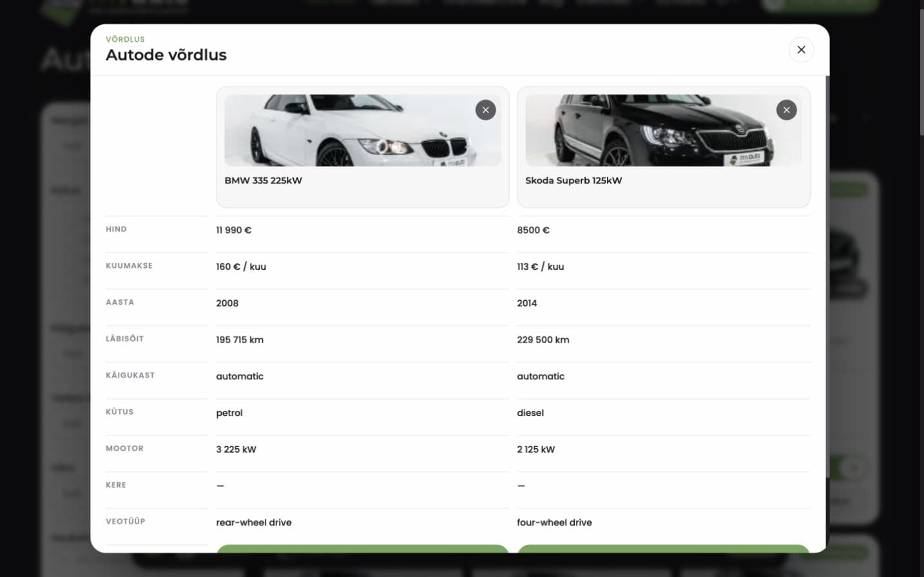Select BMW monthly payment 160 € / kuu
This screenshot has width=924, height=577.
click(241, 267)
